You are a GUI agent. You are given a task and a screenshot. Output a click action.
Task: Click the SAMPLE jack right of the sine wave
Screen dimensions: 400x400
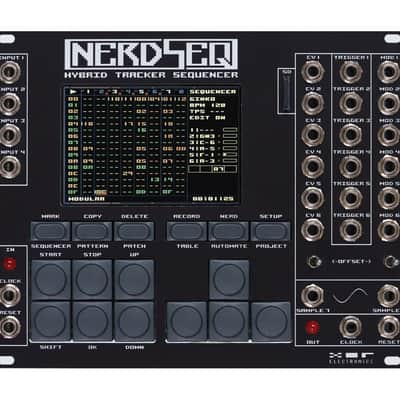tap(389, 296)
